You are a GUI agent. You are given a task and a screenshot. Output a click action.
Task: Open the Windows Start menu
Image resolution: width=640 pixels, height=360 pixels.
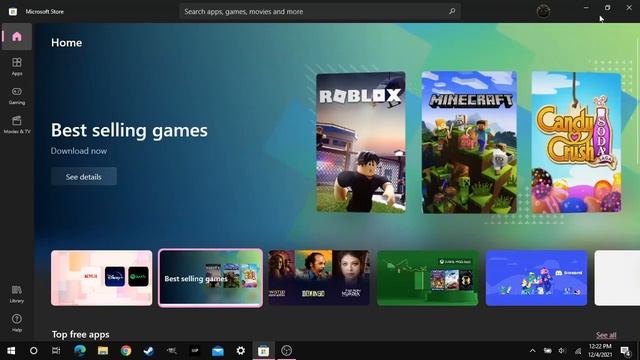(11, 351)
